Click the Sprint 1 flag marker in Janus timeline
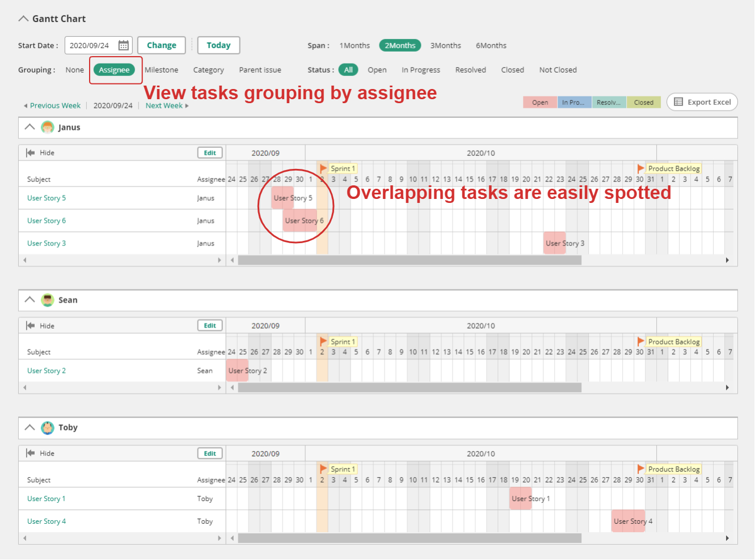This screenshot has height=560, width=755. point(322,168)
